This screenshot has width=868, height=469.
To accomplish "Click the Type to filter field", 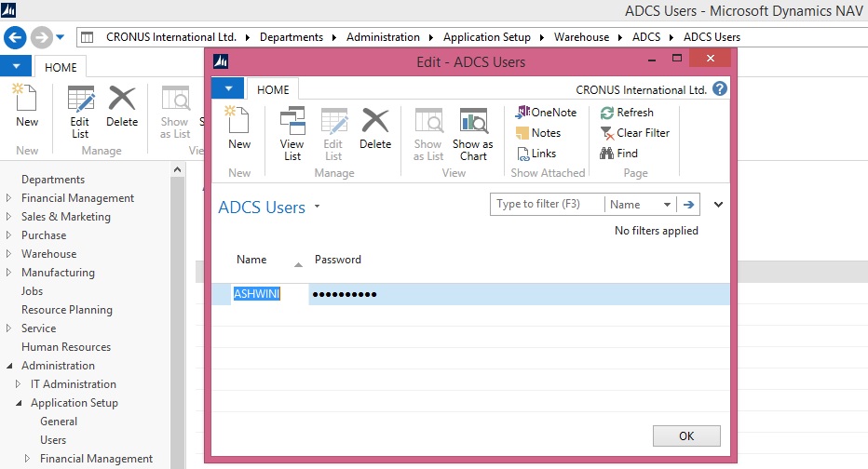I will 547,204.
